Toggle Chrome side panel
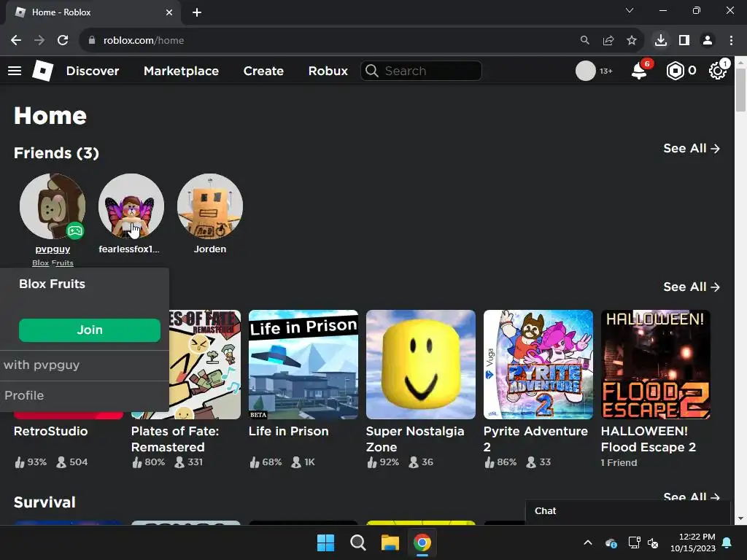 pyautogui.click(x=684, y=41)
